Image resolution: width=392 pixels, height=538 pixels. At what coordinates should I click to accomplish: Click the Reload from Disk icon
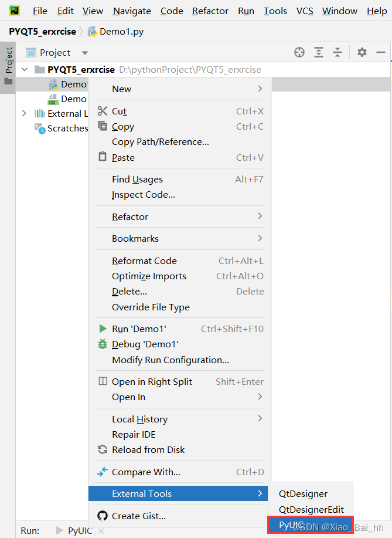coord(103,449)
